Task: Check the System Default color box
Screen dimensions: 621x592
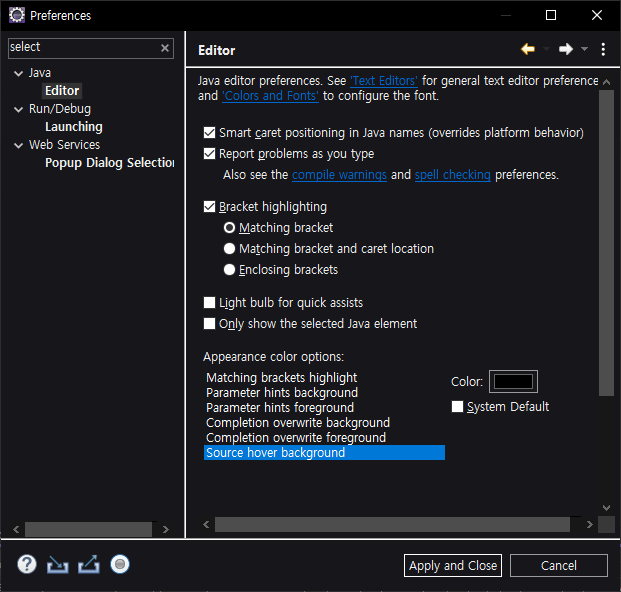Action: [x=457, y=407]
